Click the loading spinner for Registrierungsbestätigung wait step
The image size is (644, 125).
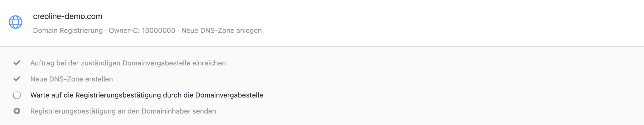(17, 95)
